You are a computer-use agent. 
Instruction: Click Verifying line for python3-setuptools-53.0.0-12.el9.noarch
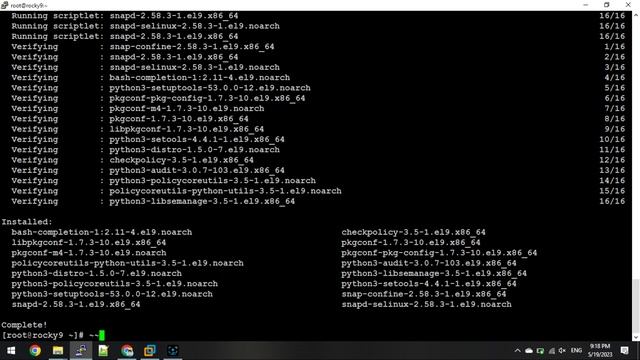[161, 88]
